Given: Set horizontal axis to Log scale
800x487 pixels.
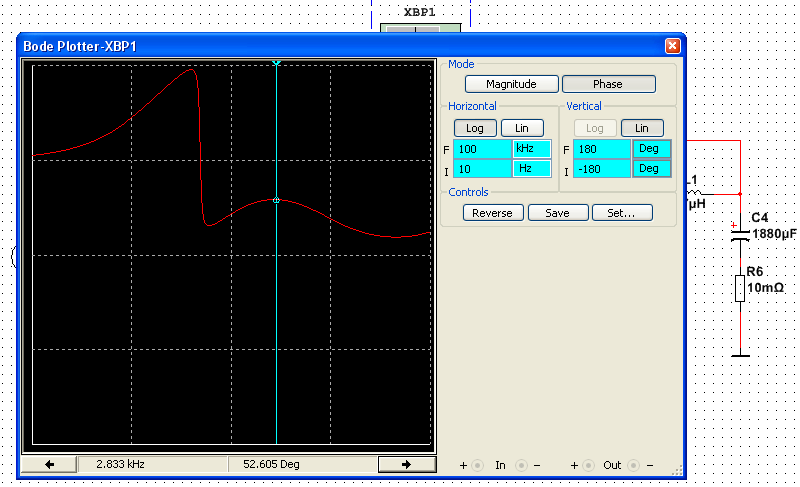Looking at the screenshot, I should click(475, 128).
